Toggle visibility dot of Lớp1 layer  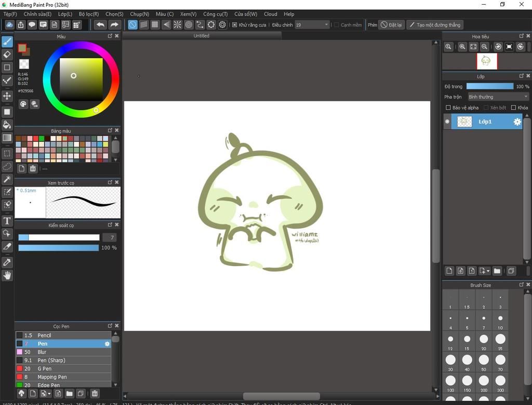click(447, 122)
